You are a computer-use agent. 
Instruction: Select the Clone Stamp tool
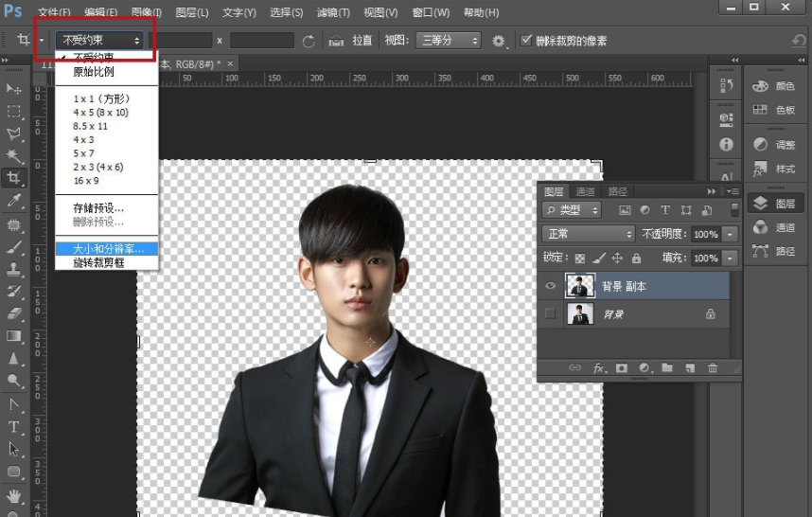[x=13, y=269]
